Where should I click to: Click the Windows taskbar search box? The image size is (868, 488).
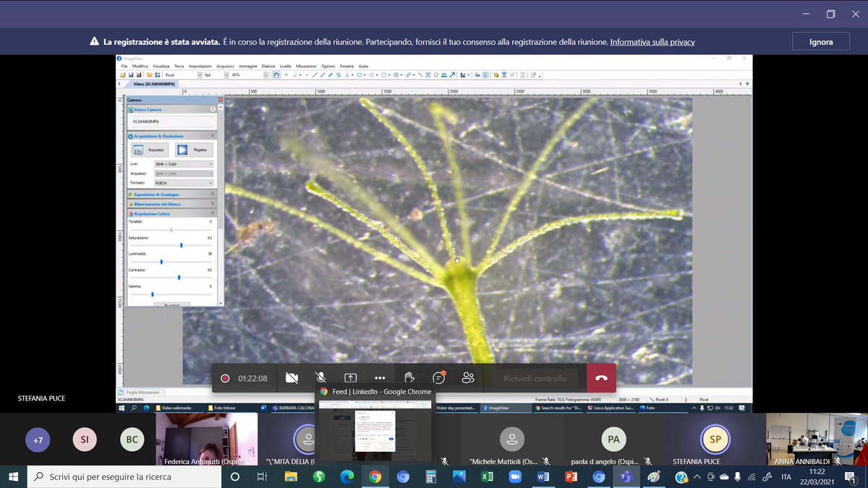(125, 477)
